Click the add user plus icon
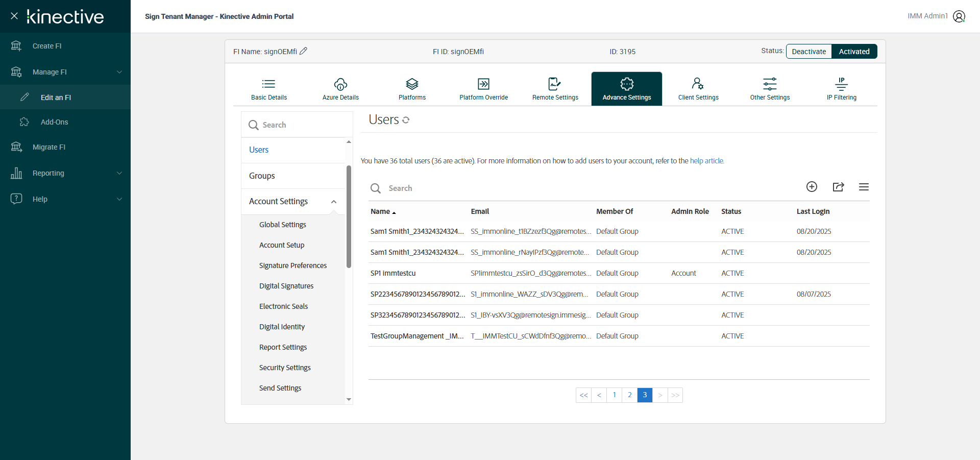Screen dimensions: 980x460 (x=812, y=187)
